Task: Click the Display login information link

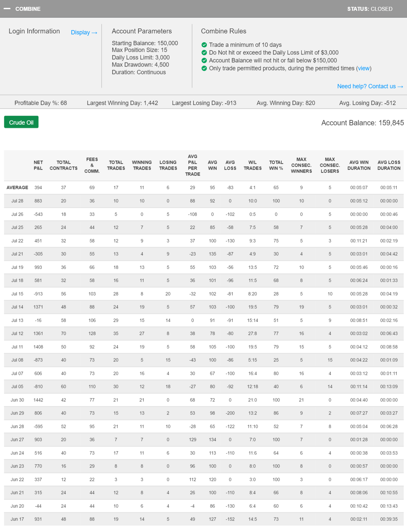Action: pos(84,32)
